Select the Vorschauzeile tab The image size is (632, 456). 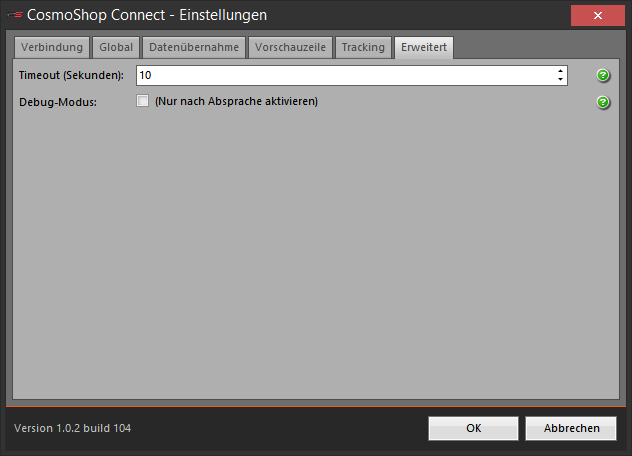pos(290,47)
